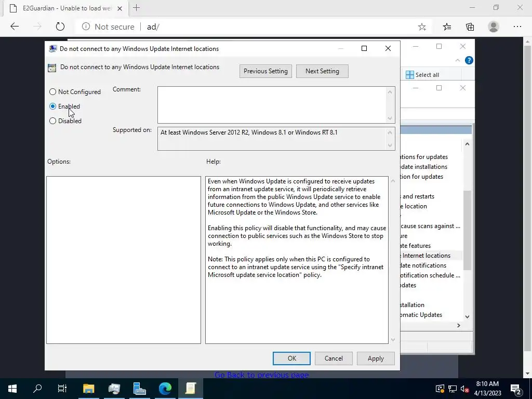The height and width of the screenshot is (399, 532).
Task: Select 'Internet locations' policy row in list
Action: tap(431, 256)
